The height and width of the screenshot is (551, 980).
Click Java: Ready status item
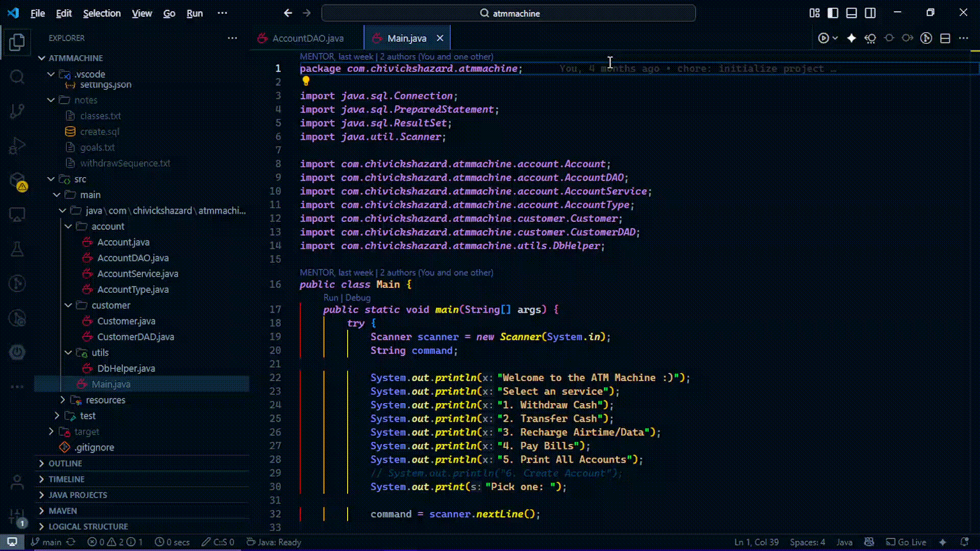[x=274, y=542]
